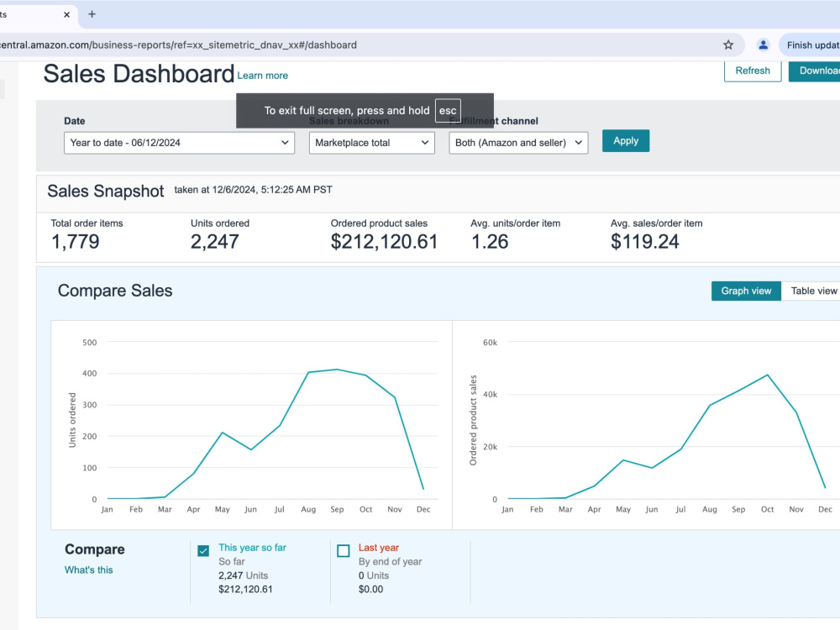Open the Learn more link
Image resolution: width=840 pixels, height=630 pixels.
[x=262, y=76]
